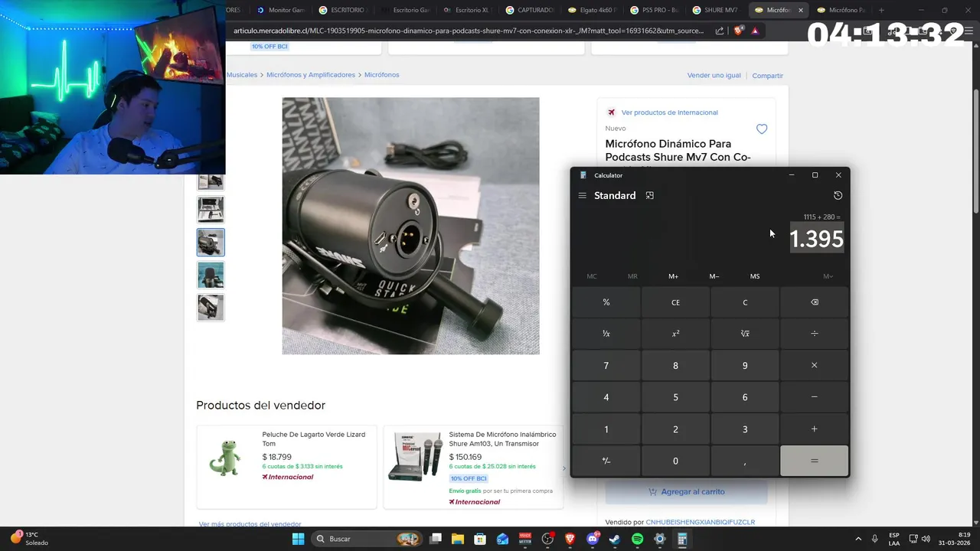Click the multiplication operator key
The height and width of the screenshot is (551, 980).
click(x=814, y=366)
